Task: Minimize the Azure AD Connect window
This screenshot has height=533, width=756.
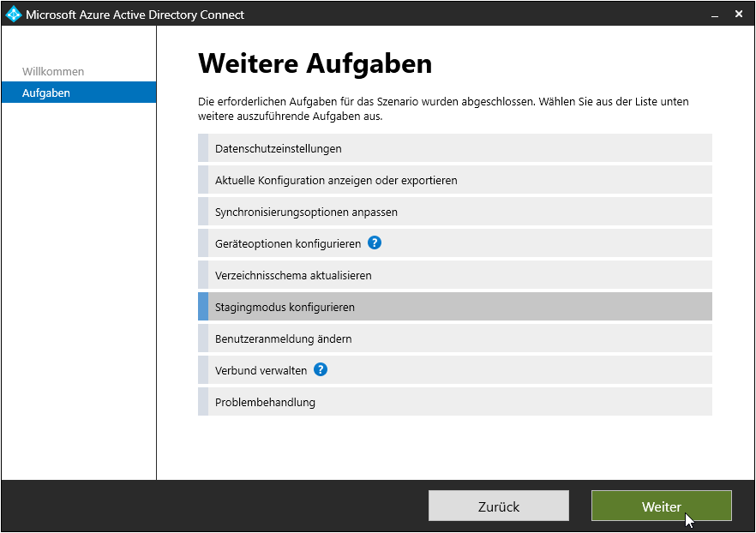Action: click(713, 15)
